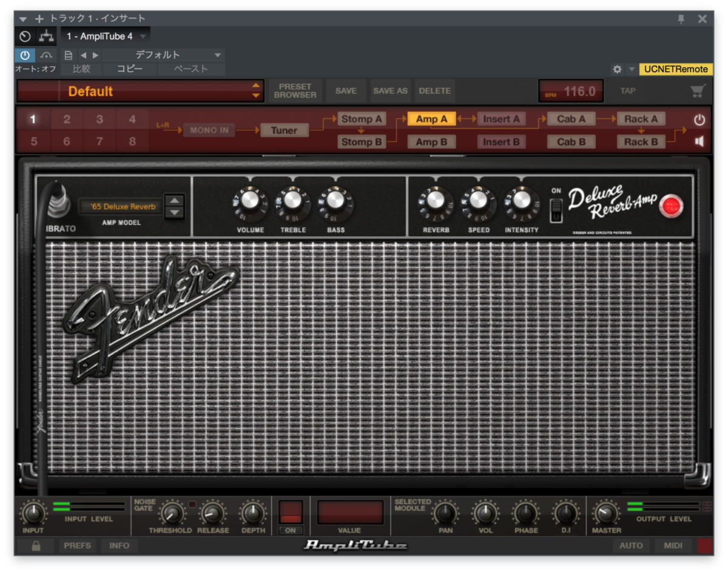Open the preset file document icon
Image resolution: width=728 pixels, height=573 pixels.
coord(69,55)
